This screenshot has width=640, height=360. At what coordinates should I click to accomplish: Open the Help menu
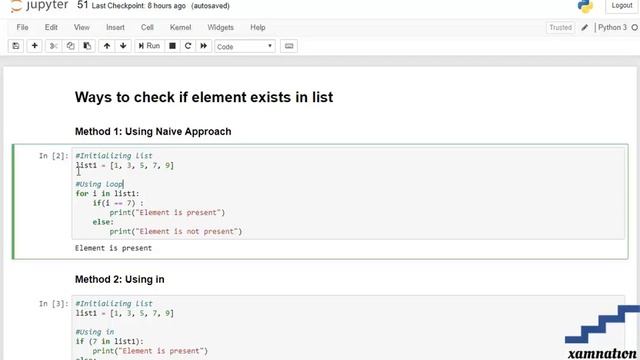point(258,27)
